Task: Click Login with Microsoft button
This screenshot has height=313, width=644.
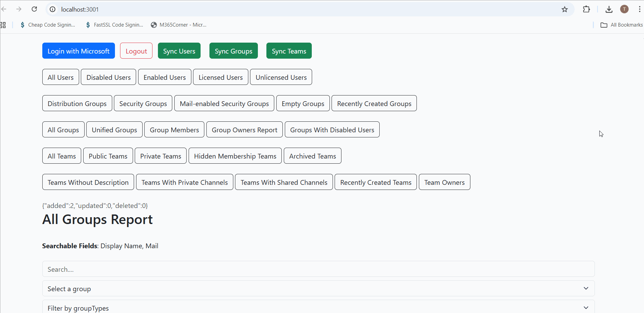Action: click(78, 51)
